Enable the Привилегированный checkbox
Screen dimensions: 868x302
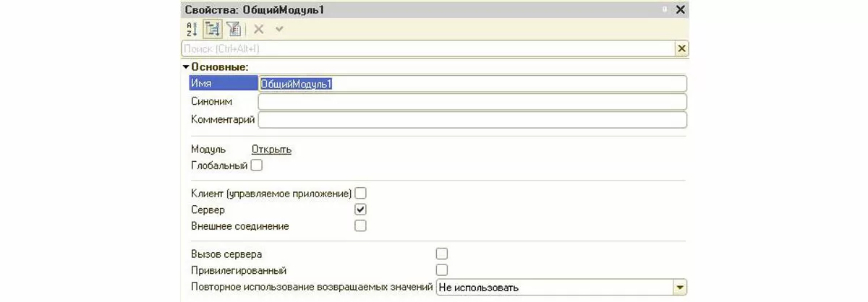coord(442,270)
